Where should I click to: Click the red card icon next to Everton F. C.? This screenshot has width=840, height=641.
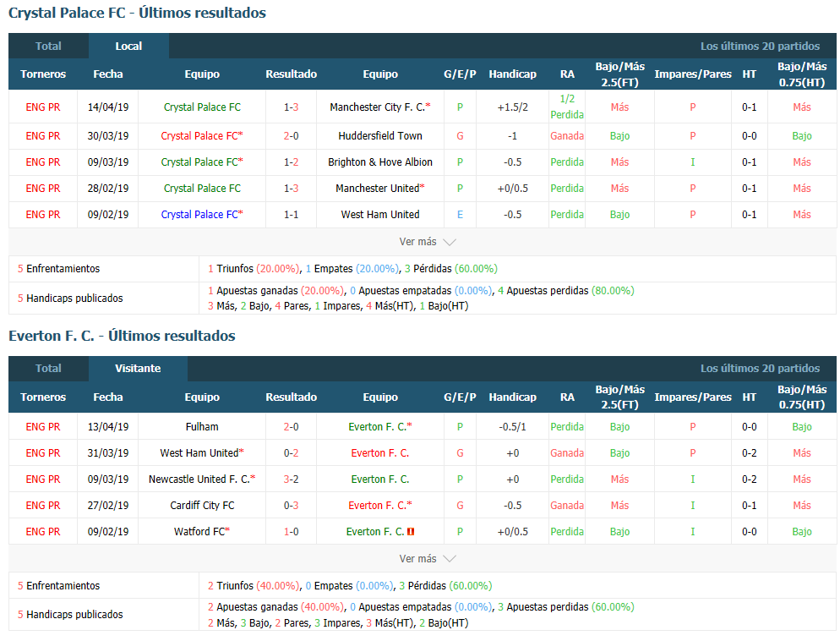coord(411,532)
